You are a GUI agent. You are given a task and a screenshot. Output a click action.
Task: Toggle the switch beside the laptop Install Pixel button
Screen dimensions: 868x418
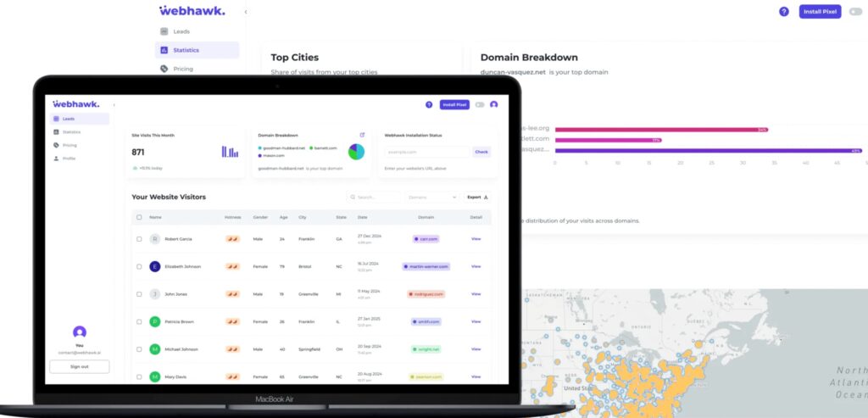480,104
